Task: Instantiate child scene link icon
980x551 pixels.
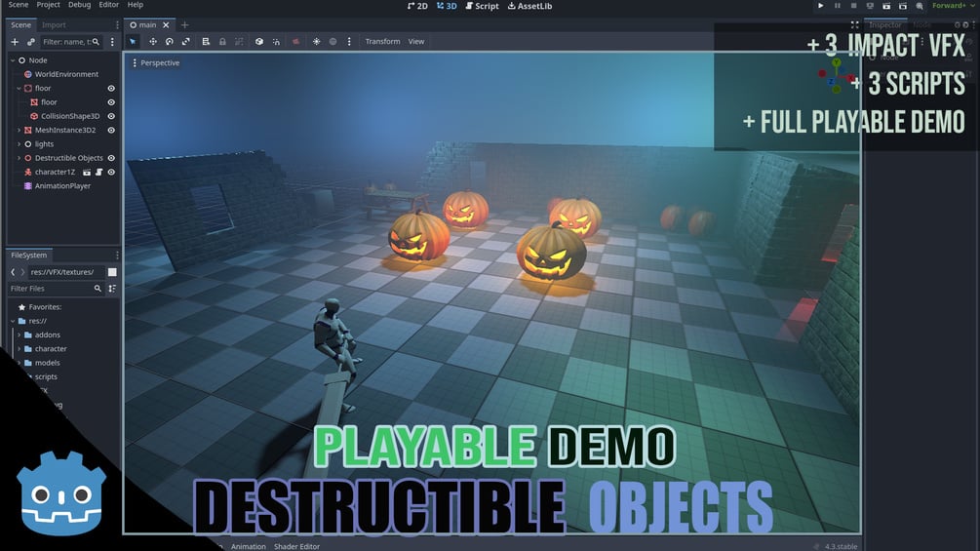Action: (x=31, y=42)
